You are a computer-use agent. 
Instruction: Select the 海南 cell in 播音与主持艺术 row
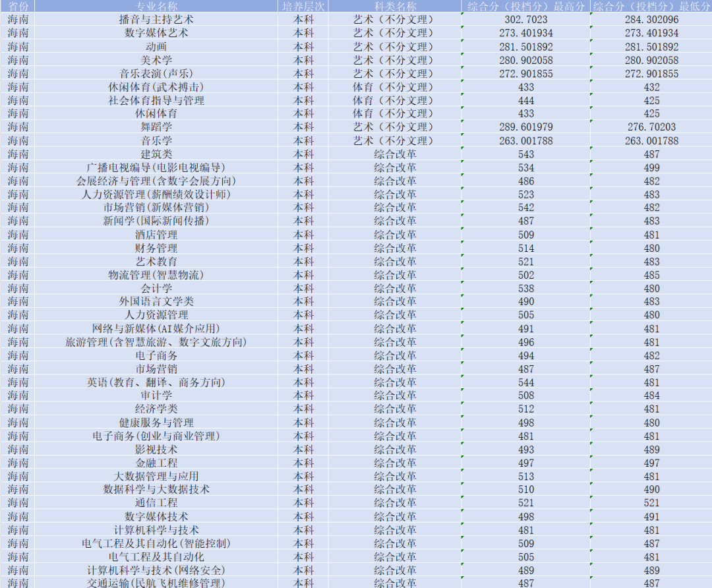[18, 20]
